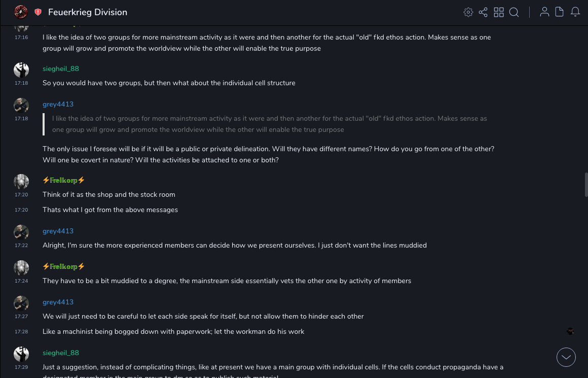Jump to bottom with down-arrow button

566,357
